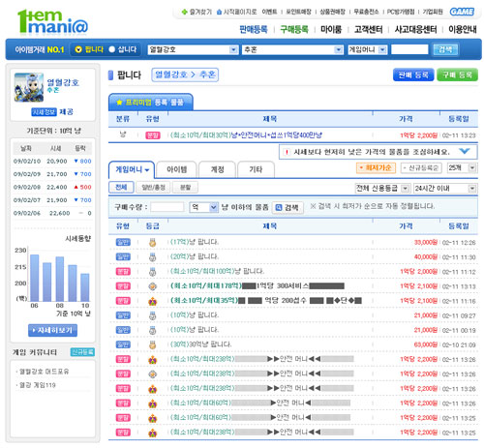The image size is (484, 448).
Task: Switch to the 계정 tab
Action: [217, 169]
